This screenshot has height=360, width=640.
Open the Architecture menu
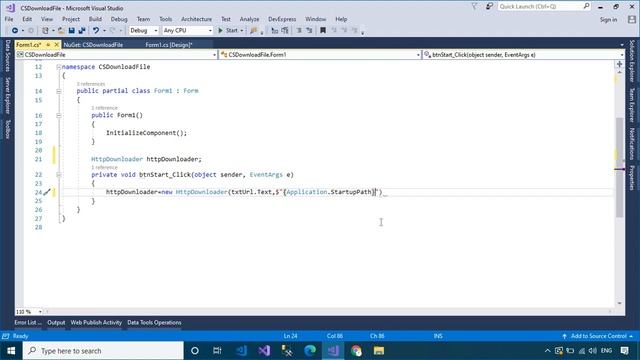click(196, 19)
